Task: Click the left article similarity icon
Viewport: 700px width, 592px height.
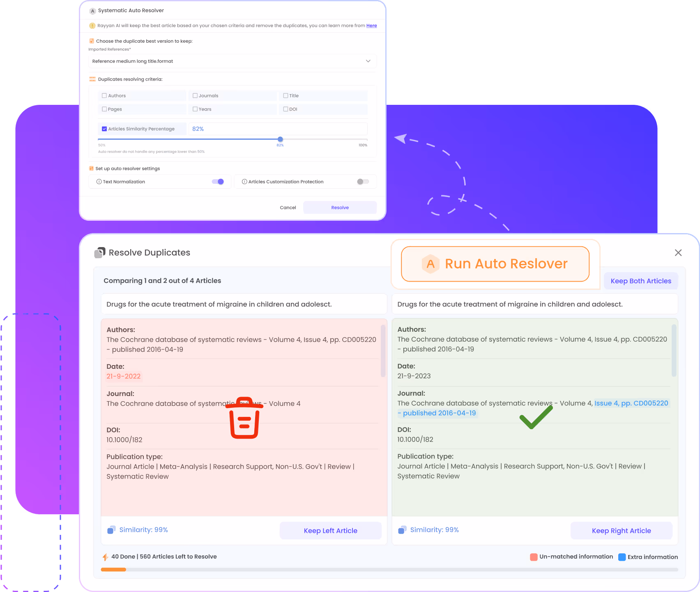Action: [111, 530]
